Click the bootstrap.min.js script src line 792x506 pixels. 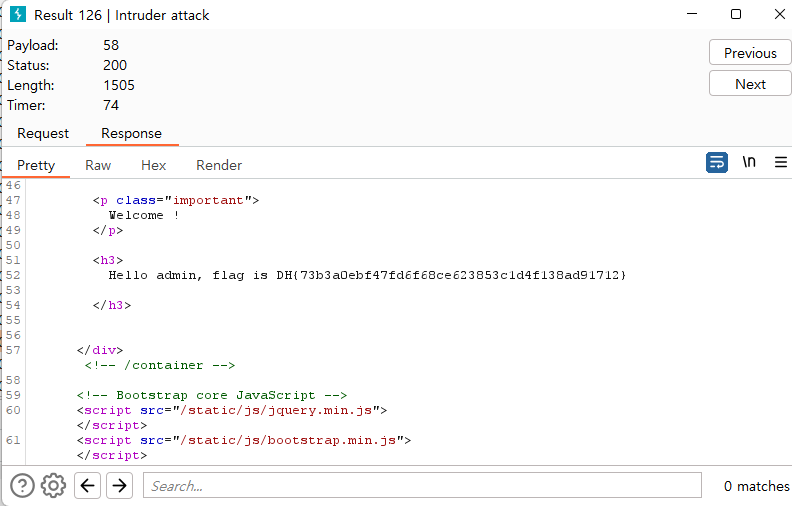tap(244, 440)
